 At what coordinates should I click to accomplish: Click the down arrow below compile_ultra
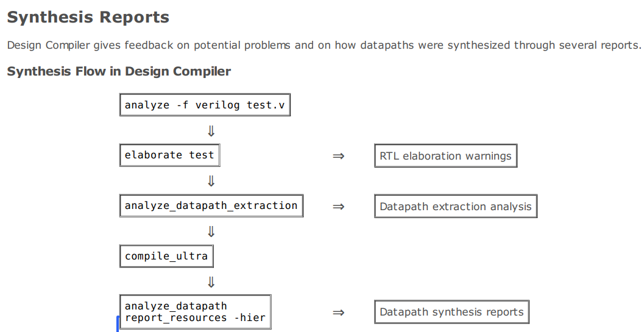(211, 282)
